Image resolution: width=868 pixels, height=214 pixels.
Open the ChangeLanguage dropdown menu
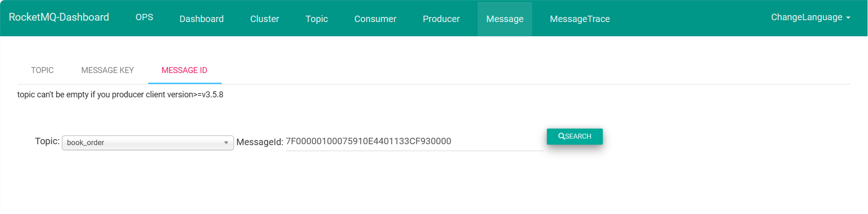tap(810, 17)
